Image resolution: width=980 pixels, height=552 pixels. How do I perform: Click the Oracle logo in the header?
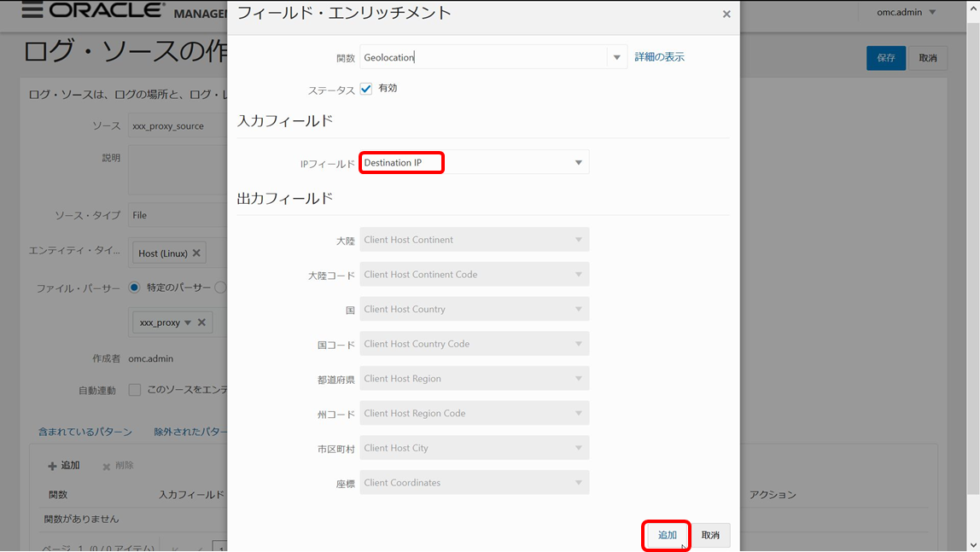pos(107,10)
